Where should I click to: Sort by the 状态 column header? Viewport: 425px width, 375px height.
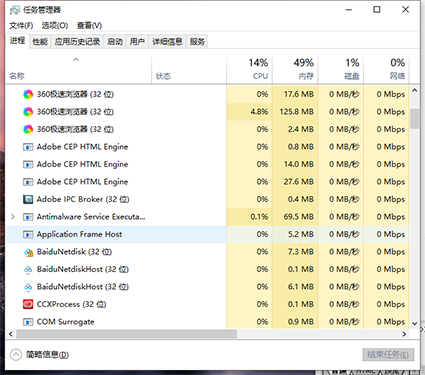click(x=189, y=70)
